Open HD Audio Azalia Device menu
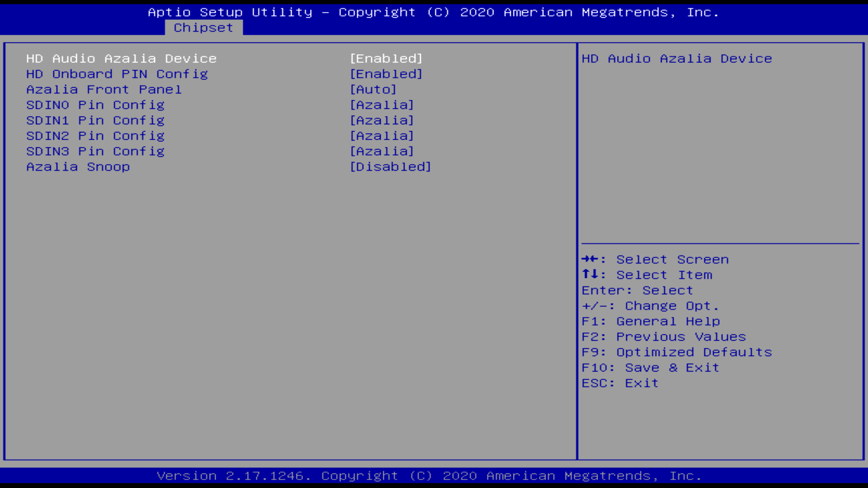This screenshot has width=868, height=488. (122, 58)
